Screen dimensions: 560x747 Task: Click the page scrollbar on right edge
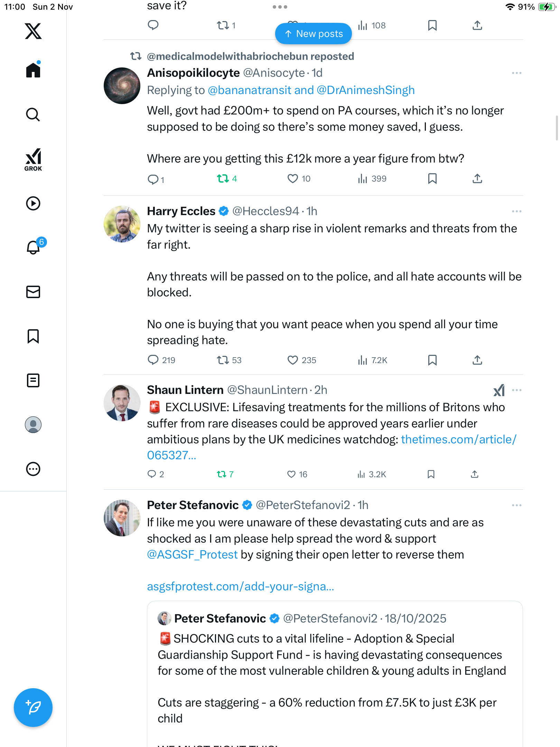click(x=557, y=128)
